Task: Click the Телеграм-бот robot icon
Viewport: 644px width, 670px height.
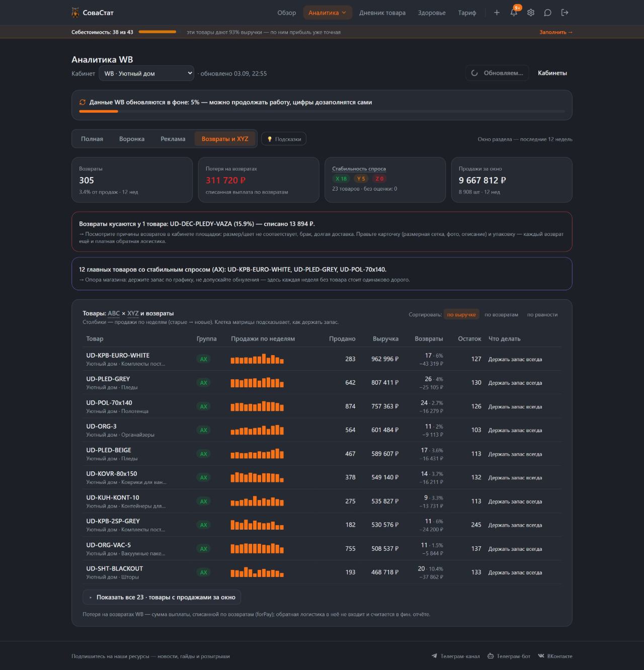Action: click(x=491, y=656)
